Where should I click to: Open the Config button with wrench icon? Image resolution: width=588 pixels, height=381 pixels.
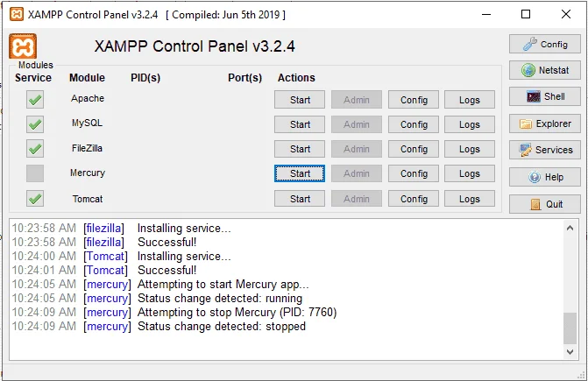point(544,44)
